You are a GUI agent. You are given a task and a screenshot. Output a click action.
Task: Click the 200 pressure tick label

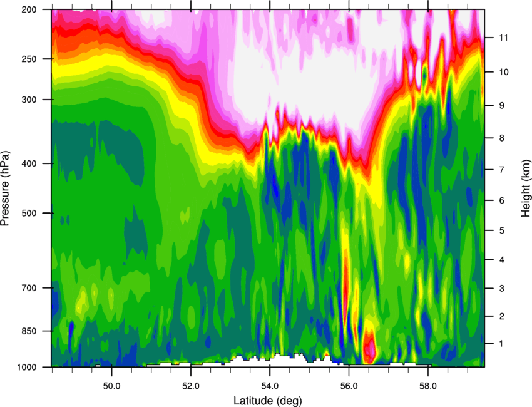click(x=29, y=9)
